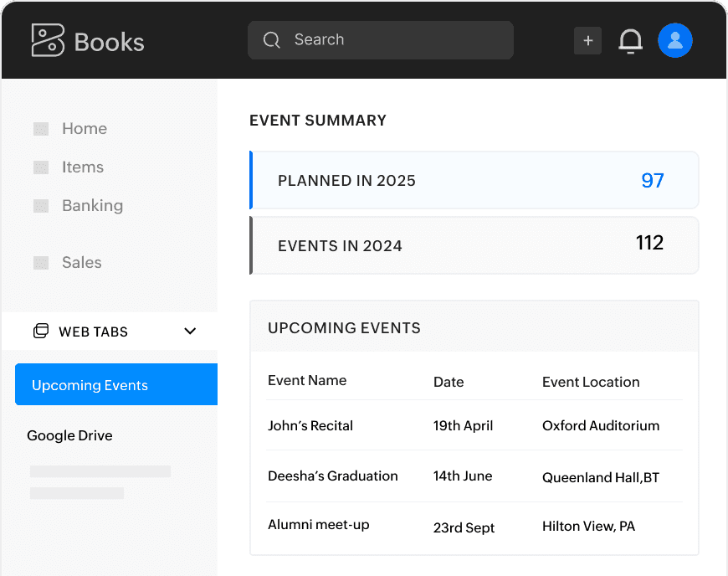Select the Upcoming Events web tab
Screen dimensions: 728x576
point(115,385)
